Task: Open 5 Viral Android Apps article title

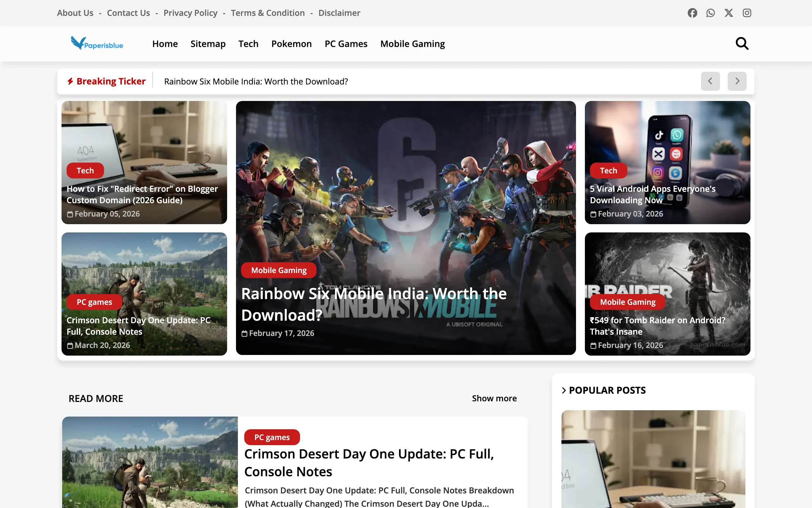Action: pyautogui.click(x=653, y=195)
